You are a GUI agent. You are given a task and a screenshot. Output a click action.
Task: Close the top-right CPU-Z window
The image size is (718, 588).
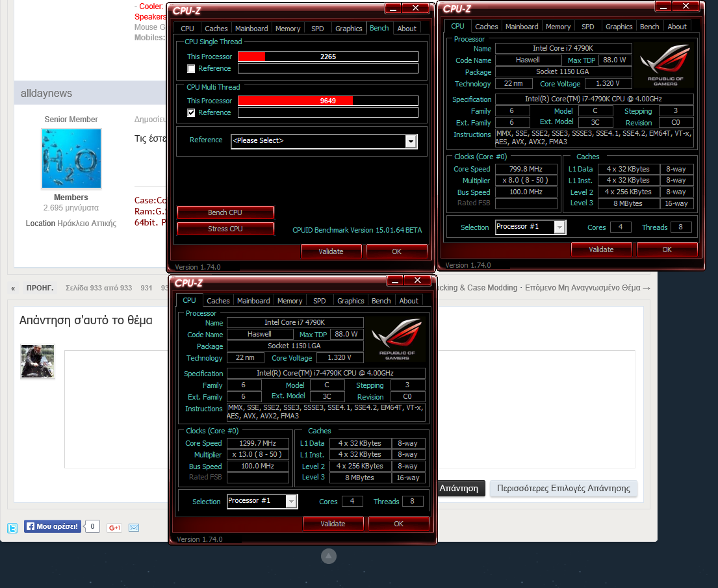(x=686, y=6)
